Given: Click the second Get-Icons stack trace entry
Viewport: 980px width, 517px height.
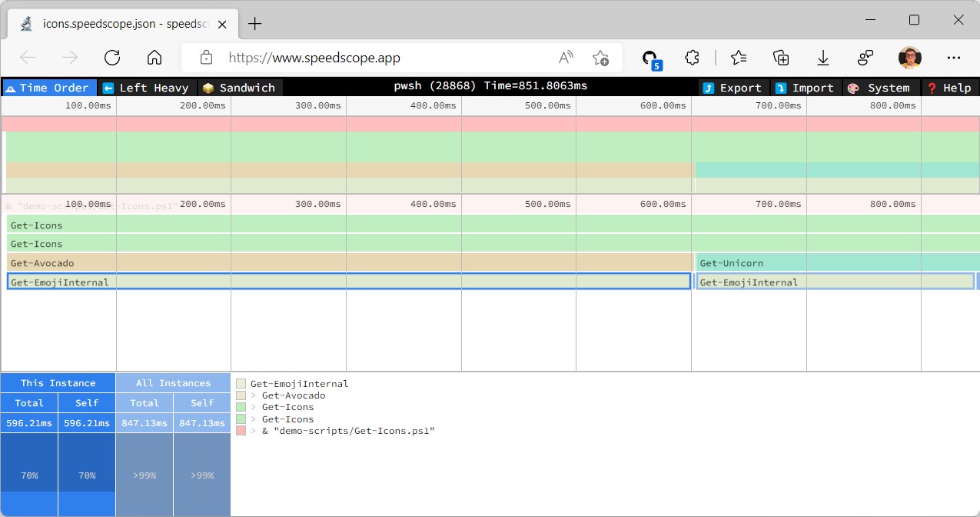Looking at the screenshot, I should (287, 419).
